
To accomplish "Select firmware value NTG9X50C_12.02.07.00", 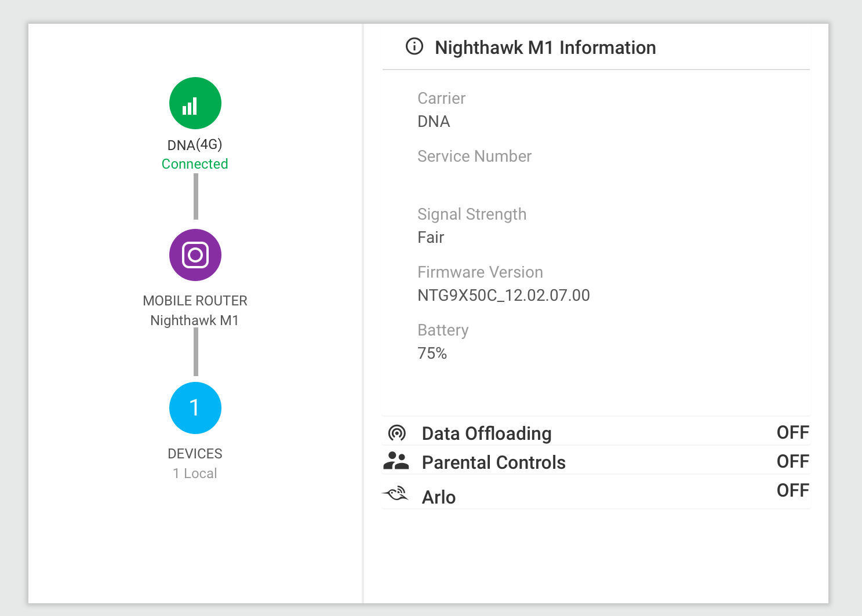I will [504, 296].
